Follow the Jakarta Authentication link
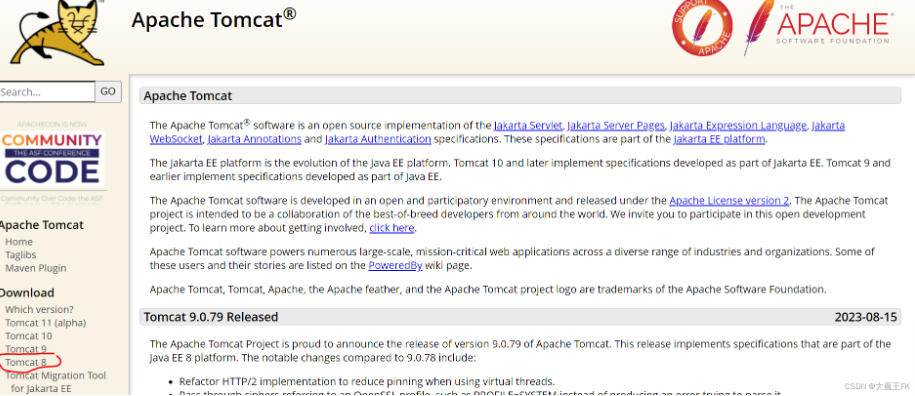 (x=378, y=139)
